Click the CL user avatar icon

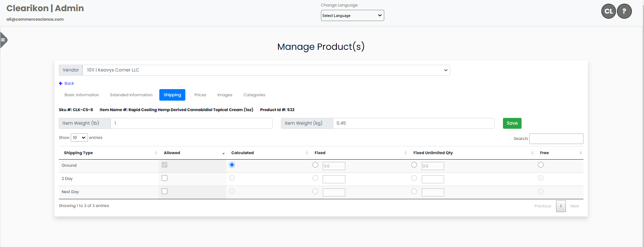click(608, 11)
